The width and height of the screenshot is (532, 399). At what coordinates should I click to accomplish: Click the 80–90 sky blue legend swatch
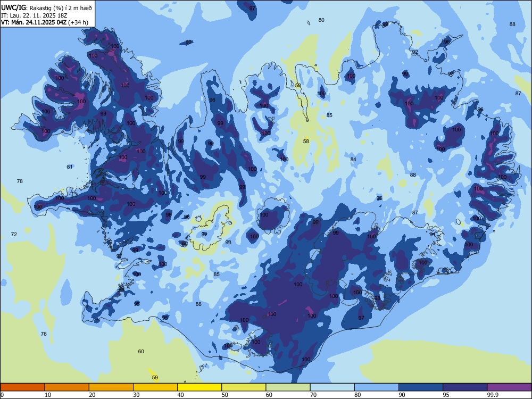point(377,387)
